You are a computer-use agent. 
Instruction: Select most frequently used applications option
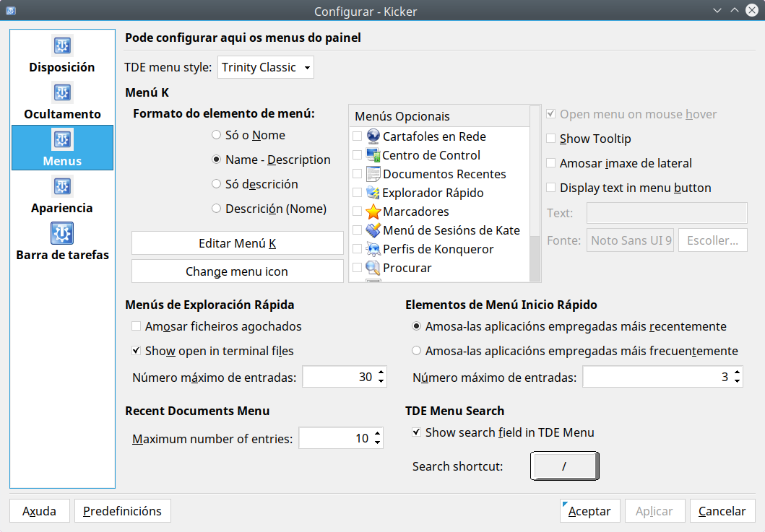[416, 351]
